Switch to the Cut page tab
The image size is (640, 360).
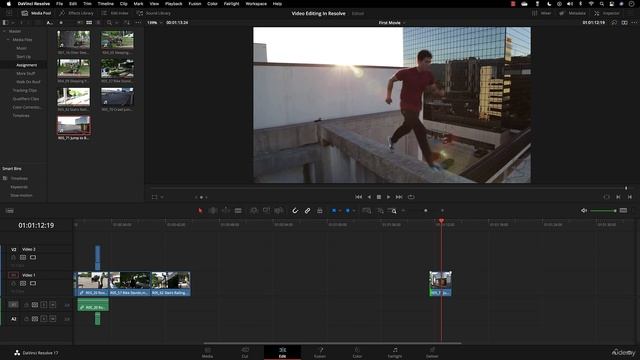[x=245, y=353]
